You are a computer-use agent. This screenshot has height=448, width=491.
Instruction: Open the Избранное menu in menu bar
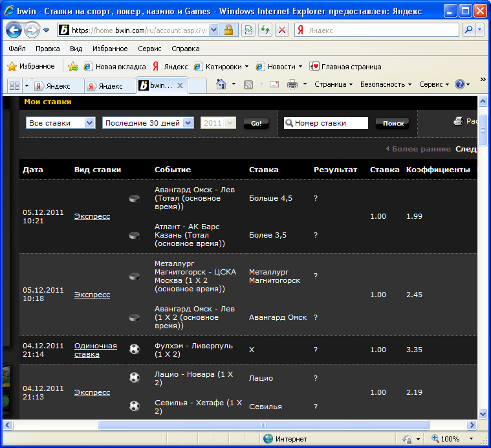pyautogui.click(x=110, y=49)
